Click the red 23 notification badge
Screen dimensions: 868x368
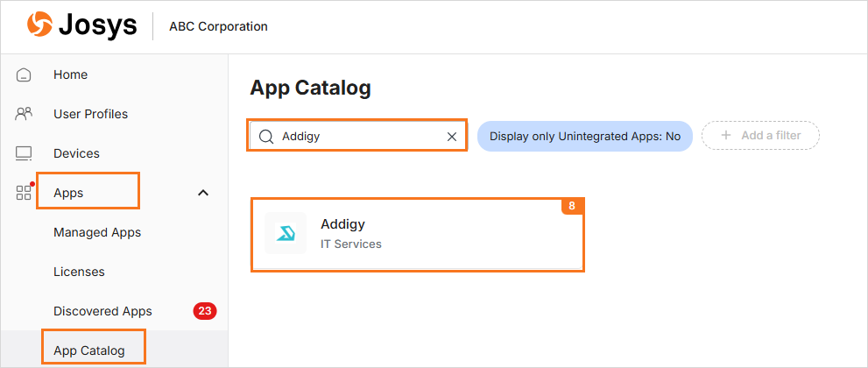205,311
